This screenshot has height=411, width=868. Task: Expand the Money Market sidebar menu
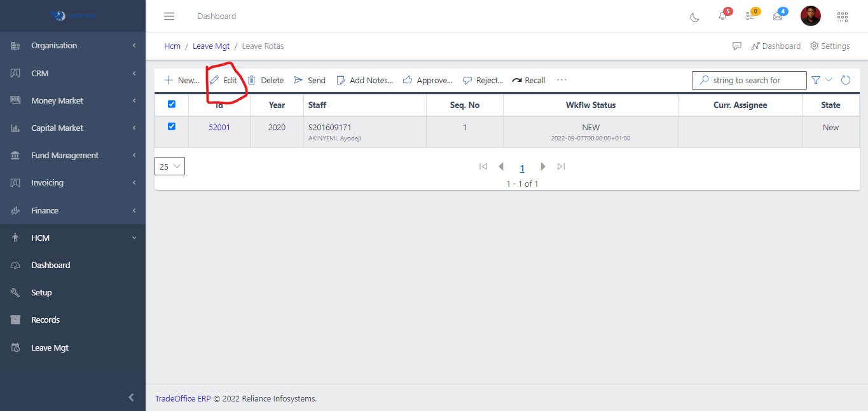click(x=72, y=100)
